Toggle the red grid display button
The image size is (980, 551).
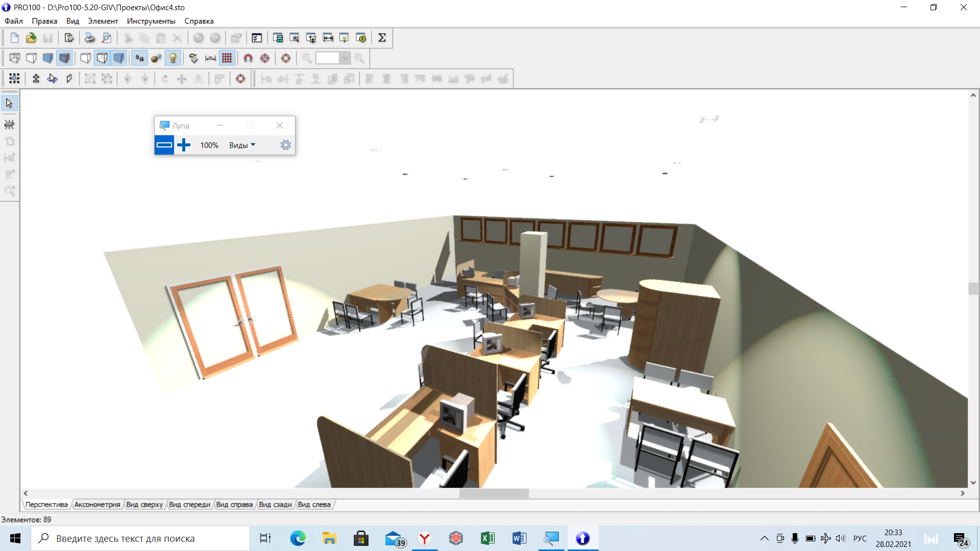pos(227,58)
